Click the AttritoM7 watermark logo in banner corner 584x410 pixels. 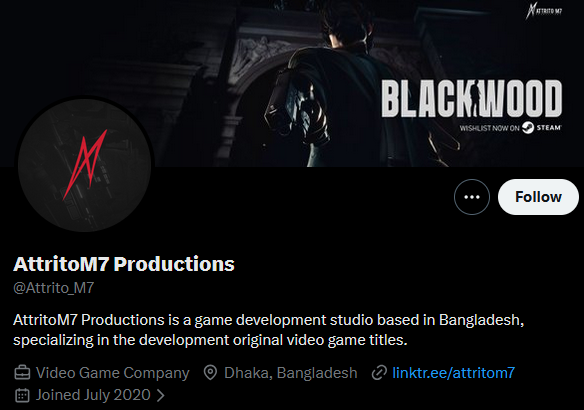[x=544, y=11]
